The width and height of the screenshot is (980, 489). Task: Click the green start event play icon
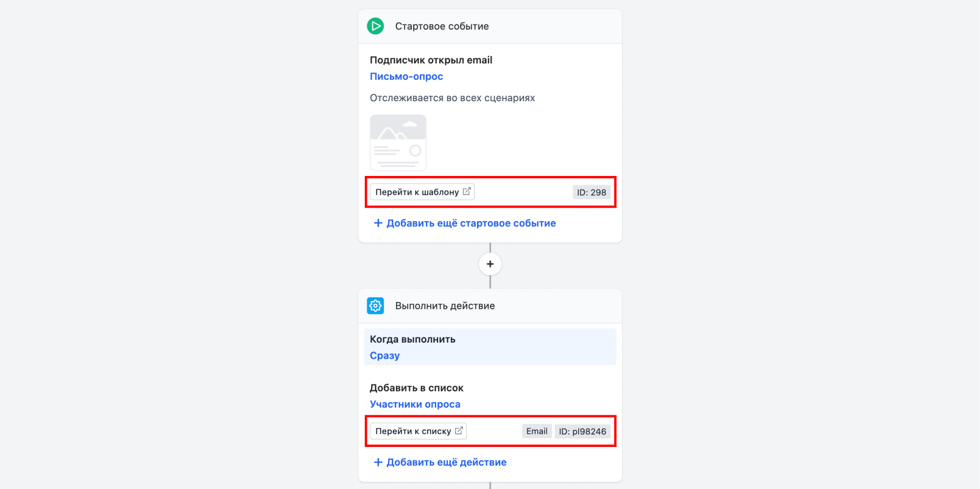[375, 26]
